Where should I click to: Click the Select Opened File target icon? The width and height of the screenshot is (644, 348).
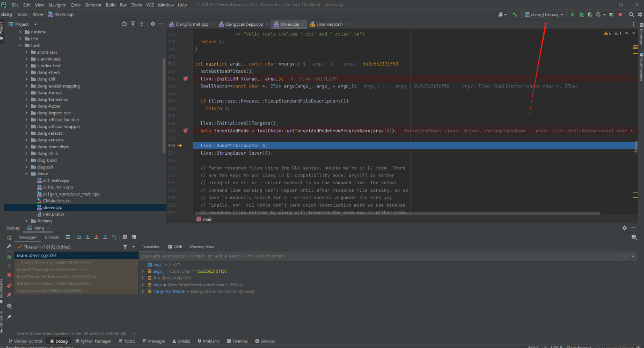point(125,24)
